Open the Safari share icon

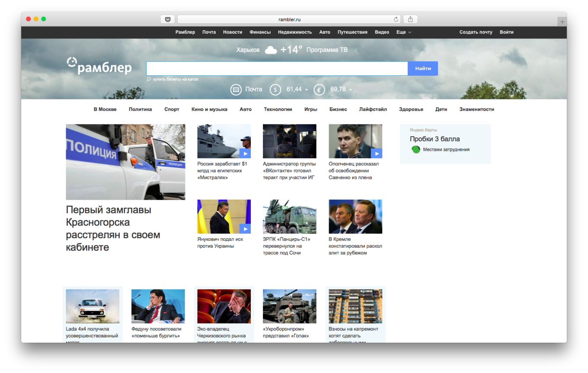point(410,19)
